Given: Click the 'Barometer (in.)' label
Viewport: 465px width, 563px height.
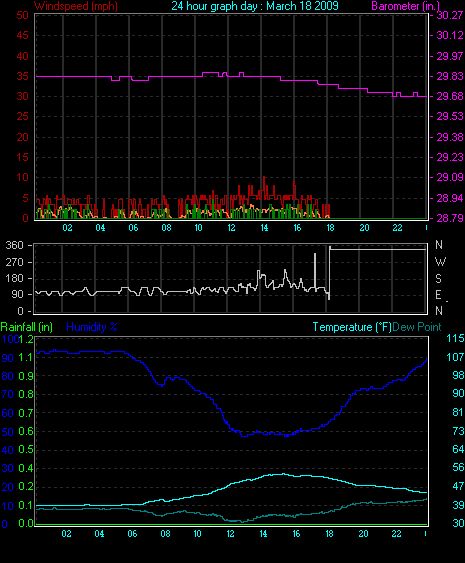Looking at the screenshot, I should pyautogui.click(x=405, y=6).
